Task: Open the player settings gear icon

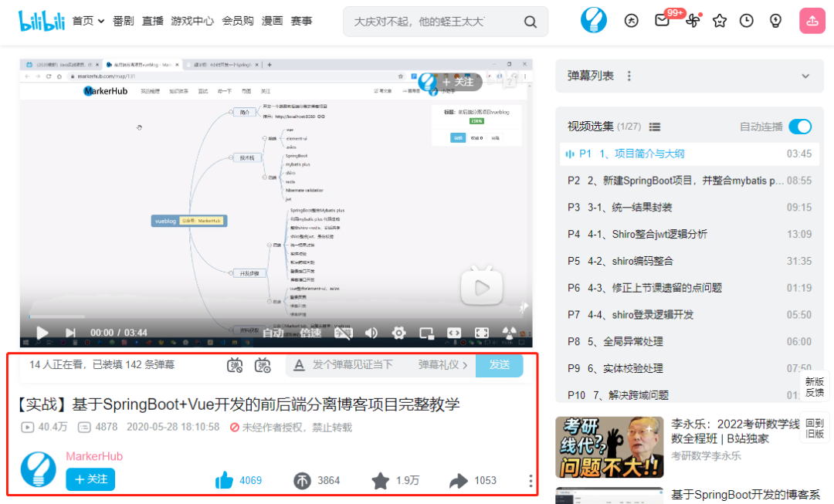Action: tap(398, 333)
